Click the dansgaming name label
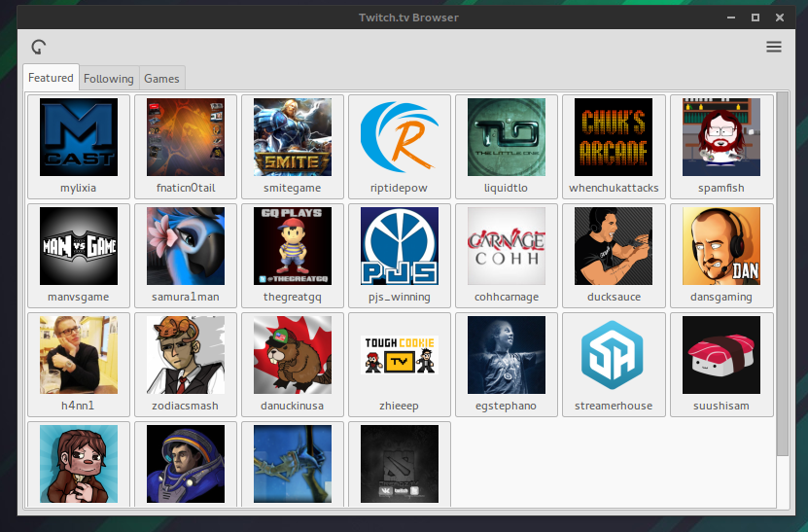This screenshot has width=808, height=532. point(721,297)
